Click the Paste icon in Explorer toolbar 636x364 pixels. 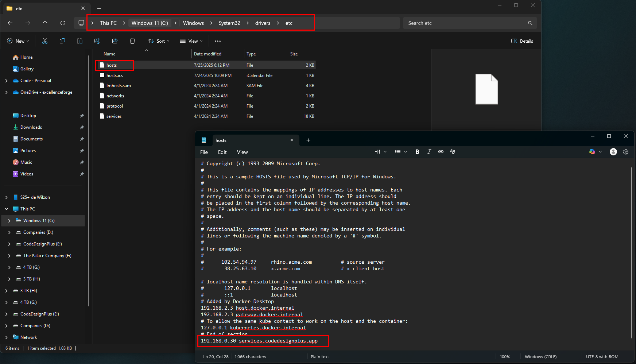(x=80, y=41)
